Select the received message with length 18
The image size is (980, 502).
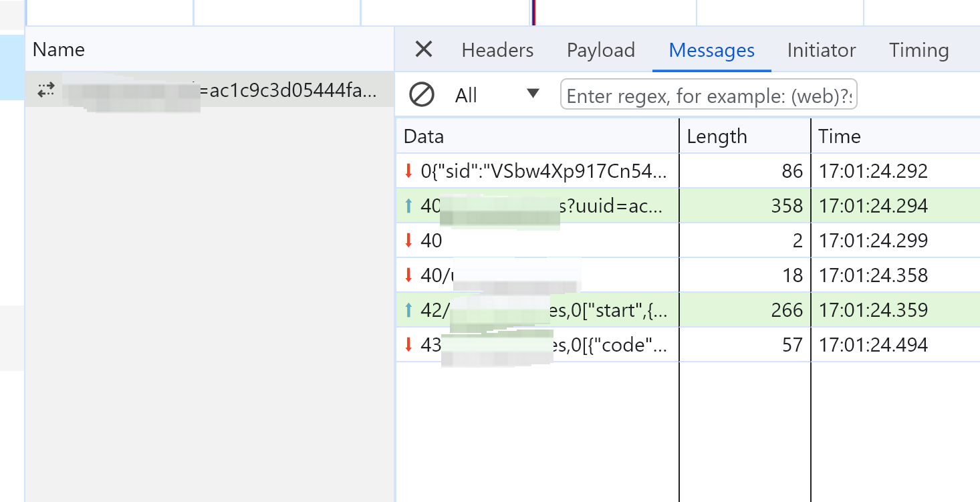point(688,275)
